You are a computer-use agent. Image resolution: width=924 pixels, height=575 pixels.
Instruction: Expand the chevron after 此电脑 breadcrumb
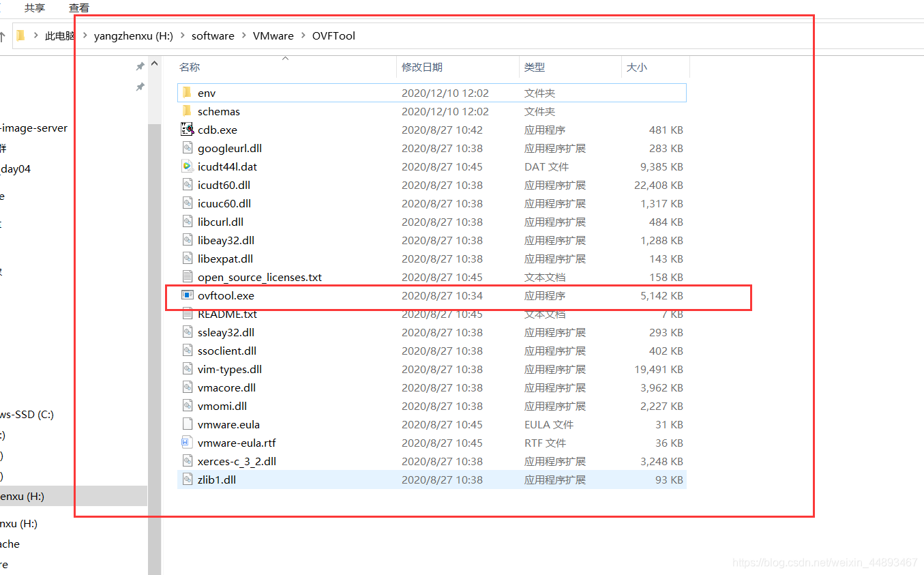coord(85,35)
